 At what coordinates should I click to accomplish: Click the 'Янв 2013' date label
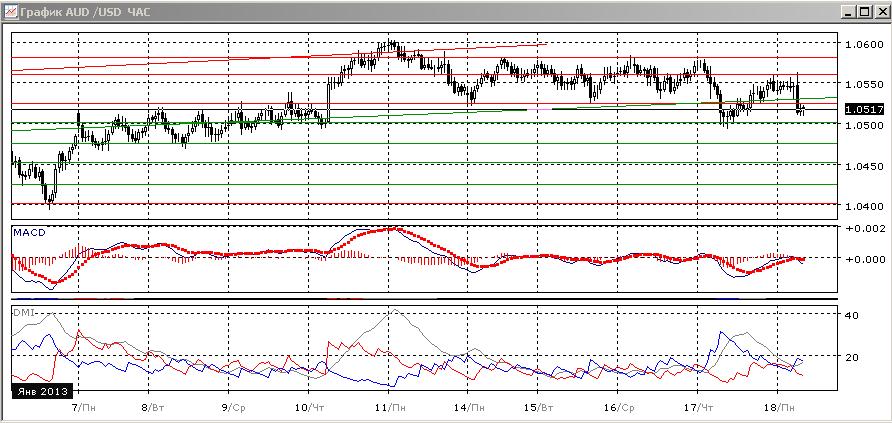pyautogui.click(x=43, y=391)
